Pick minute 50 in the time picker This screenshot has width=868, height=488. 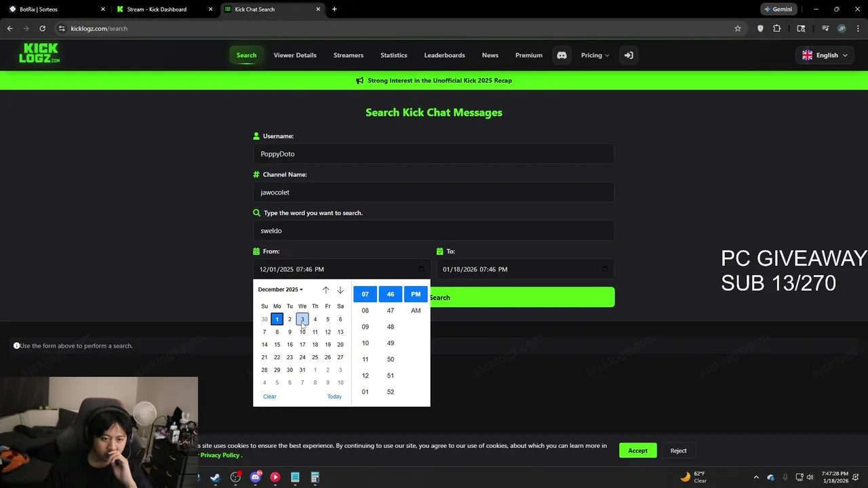click(x=391, y=359)
